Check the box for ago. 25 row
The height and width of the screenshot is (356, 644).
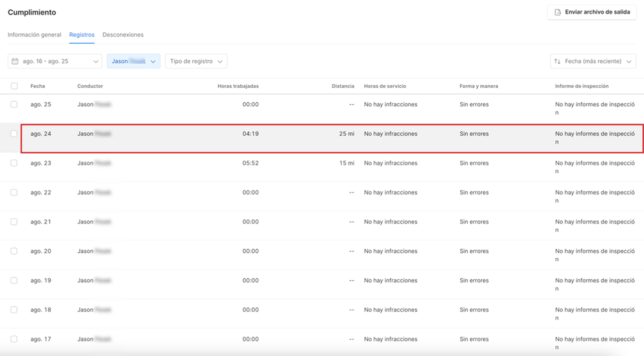click(14, 104)
